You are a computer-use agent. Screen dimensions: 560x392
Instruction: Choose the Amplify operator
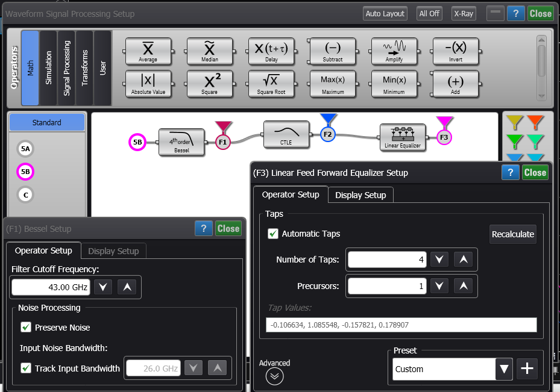point(394,52)
